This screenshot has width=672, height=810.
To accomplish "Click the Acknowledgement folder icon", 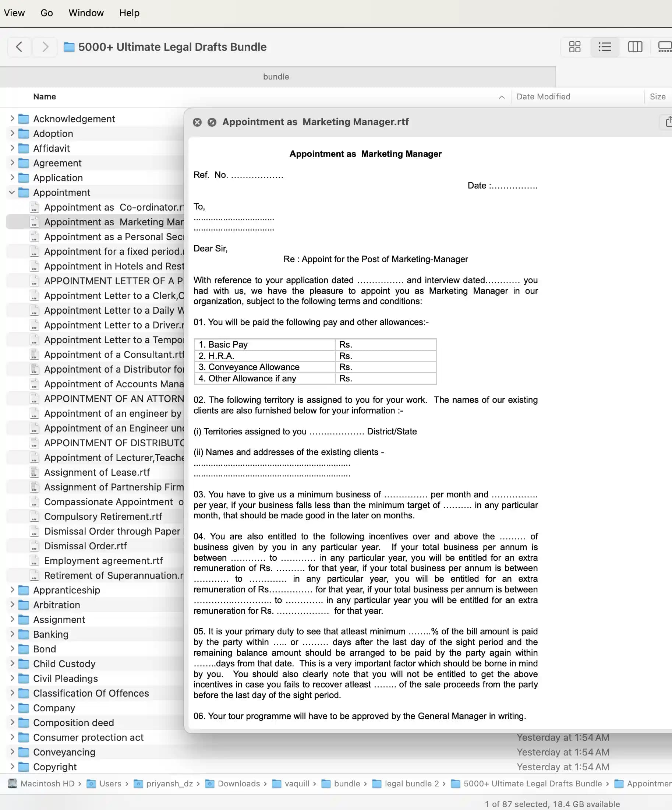I will pyautogui.click(x=24, y=119).
